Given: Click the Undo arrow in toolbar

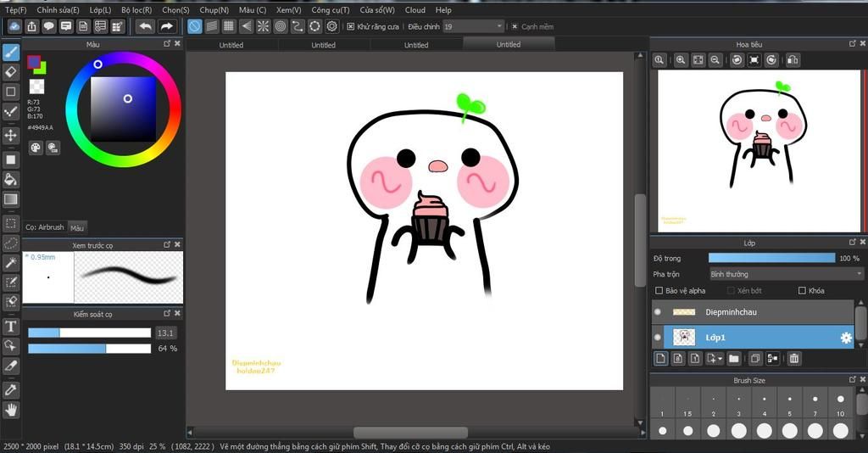Looking at the screenshot, I should [145, 26].
